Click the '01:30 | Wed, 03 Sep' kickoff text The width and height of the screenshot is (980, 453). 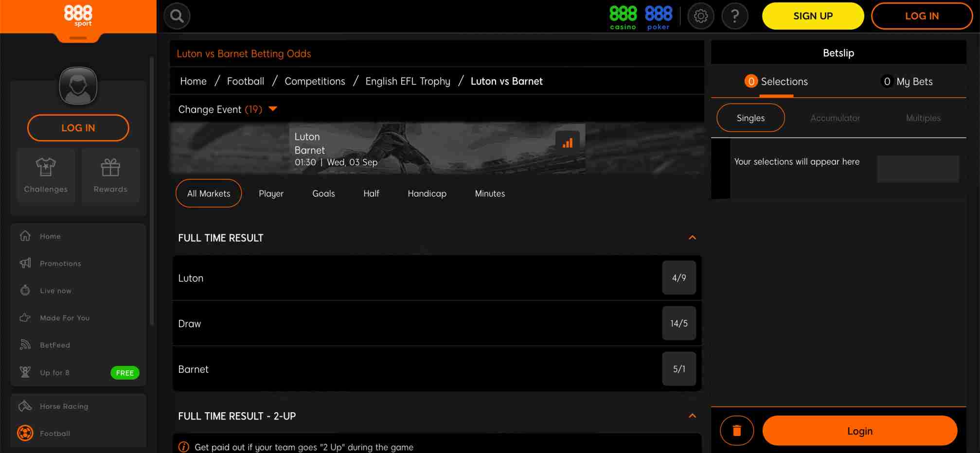pos(336,162)
